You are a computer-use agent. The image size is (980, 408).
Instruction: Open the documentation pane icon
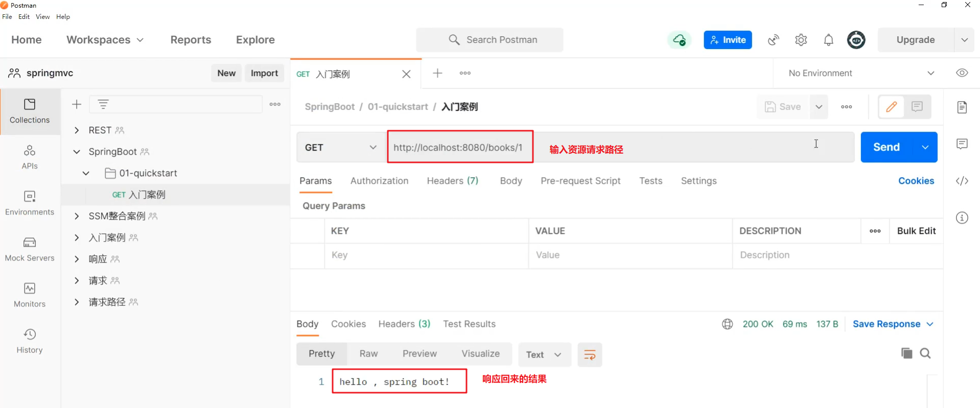click(962, 107)
